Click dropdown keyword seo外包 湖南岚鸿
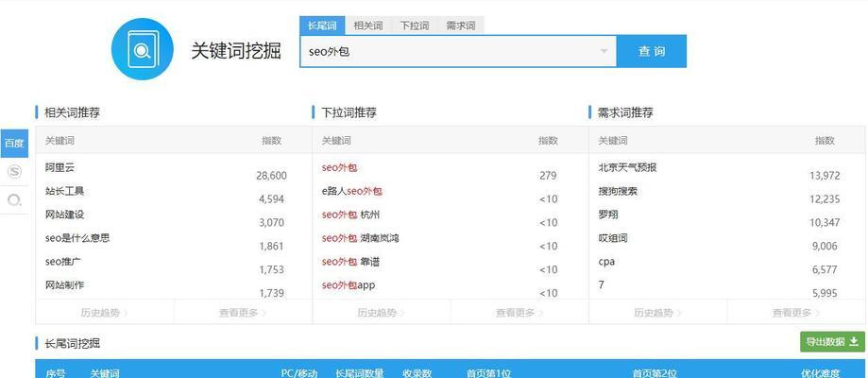 point(361,238)
